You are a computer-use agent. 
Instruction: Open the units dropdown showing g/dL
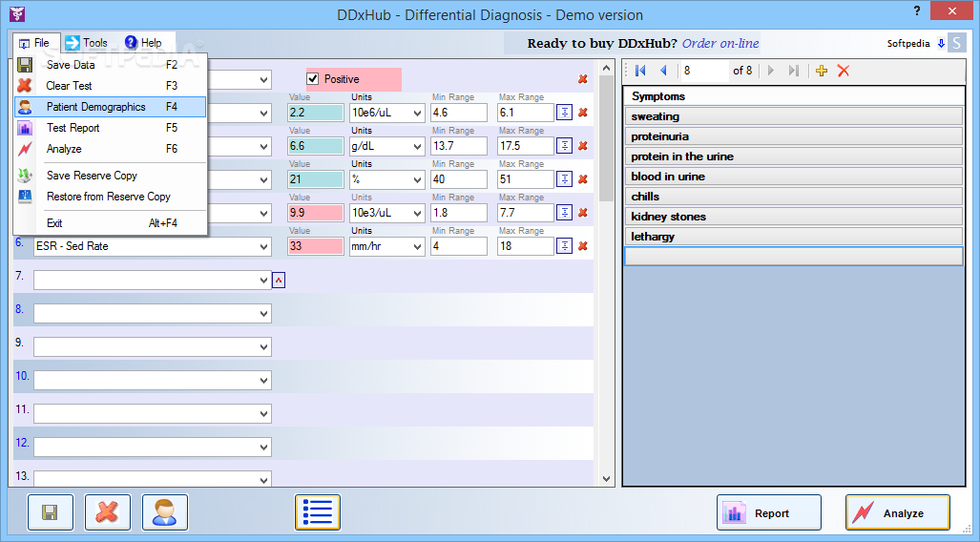(418, 146)
